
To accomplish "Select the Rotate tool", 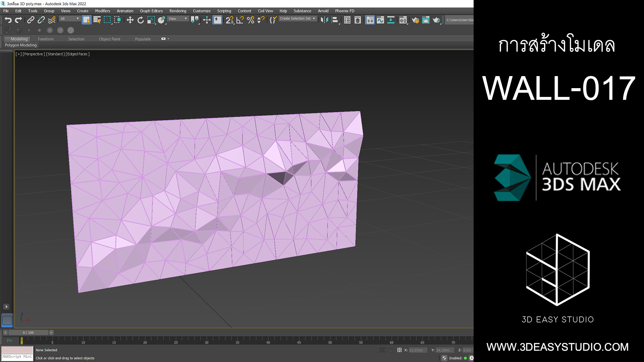I will [141, 20].
